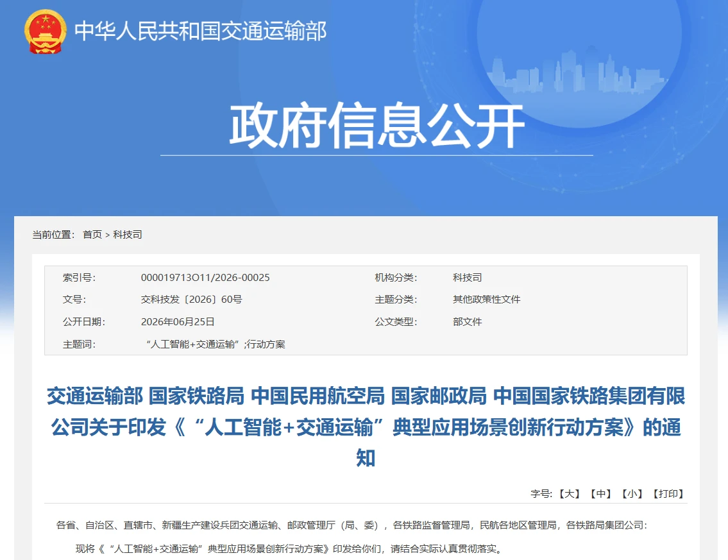
Task: Select document number 交科技发〔2026〕60号
Action: [x=192, y=300]
